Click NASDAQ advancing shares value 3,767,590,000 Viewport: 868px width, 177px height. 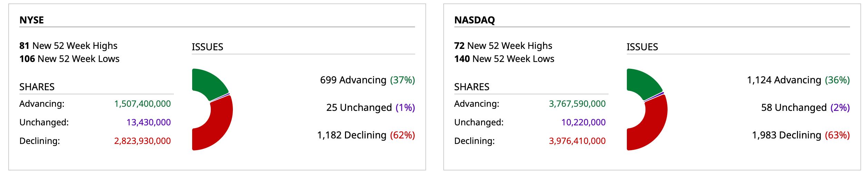[577, 104]
